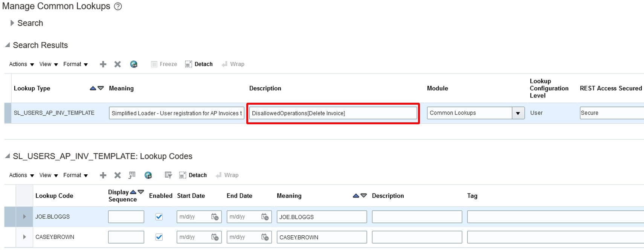This screenshot has height=250, width=644.
Task: Click translation globe icon in Search Results toolbar
Action: click(134, 64)
